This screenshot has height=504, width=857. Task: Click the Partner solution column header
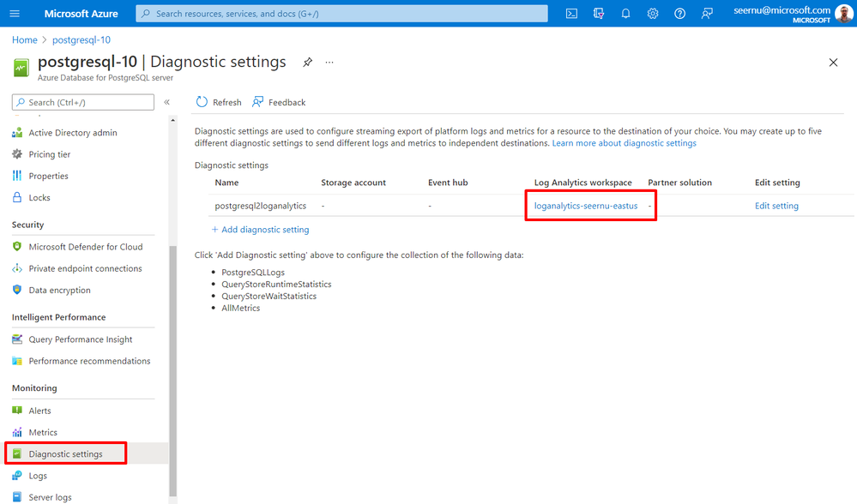pyautogui.click(x=680, y=183)
